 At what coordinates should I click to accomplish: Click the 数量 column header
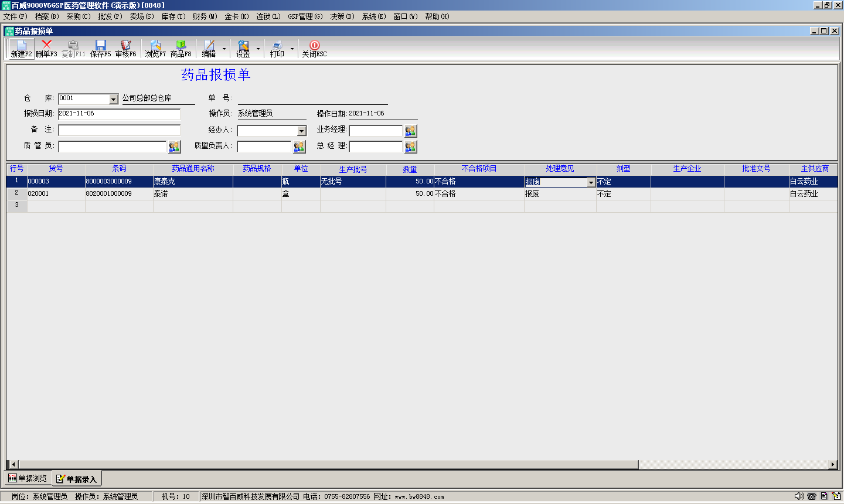point(410,169)
